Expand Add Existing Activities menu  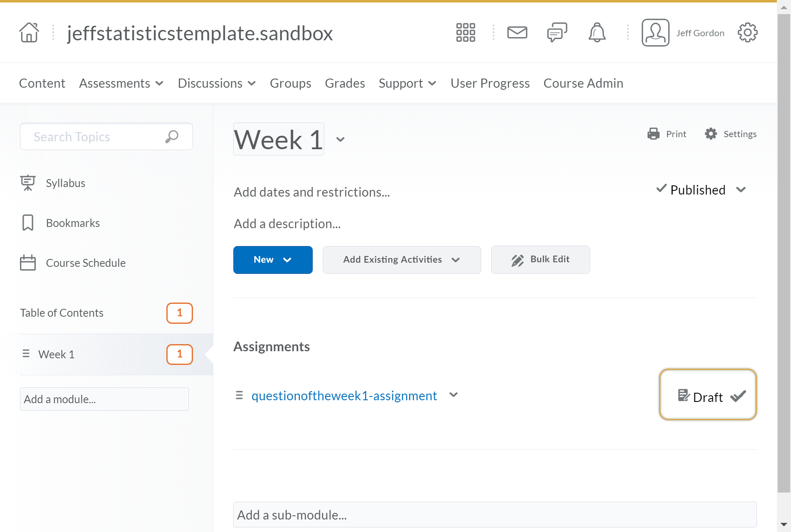[x=402, y=260]
